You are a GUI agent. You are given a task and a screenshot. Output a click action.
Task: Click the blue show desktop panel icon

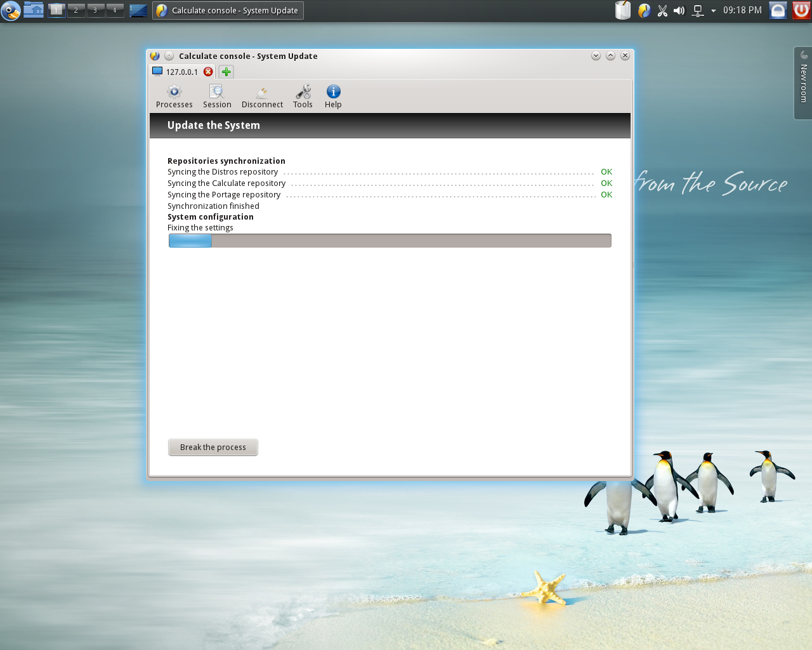pos(138,10)
